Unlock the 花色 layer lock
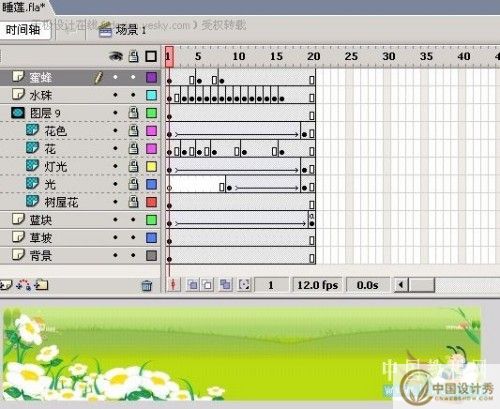This screenshot has width=500, height=409. pos(133,130)
